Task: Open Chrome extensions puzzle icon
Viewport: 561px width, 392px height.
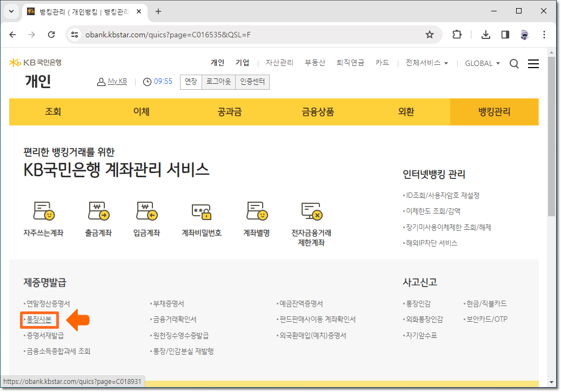Action: pyautogui.click(x=457, y=35)
